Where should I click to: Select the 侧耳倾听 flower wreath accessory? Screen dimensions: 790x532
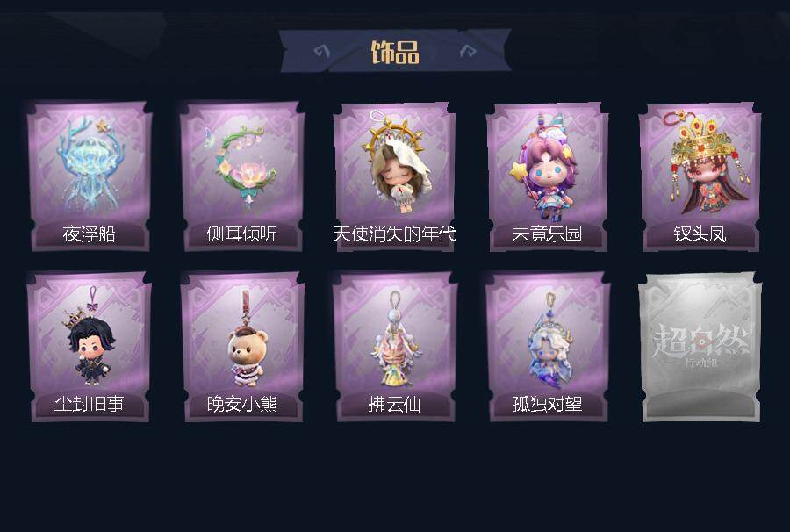click(x=242, y=176)
